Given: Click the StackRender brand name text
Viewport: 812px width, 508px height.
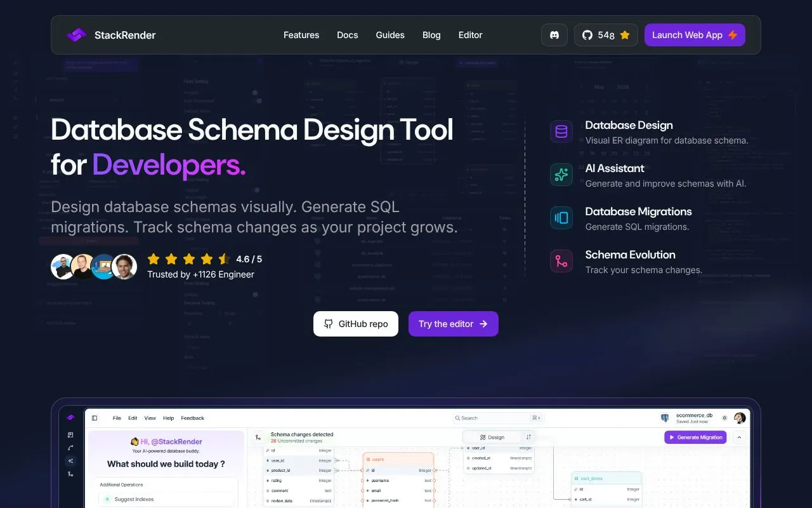Looking at the screenshot, I should coord(125,35).
